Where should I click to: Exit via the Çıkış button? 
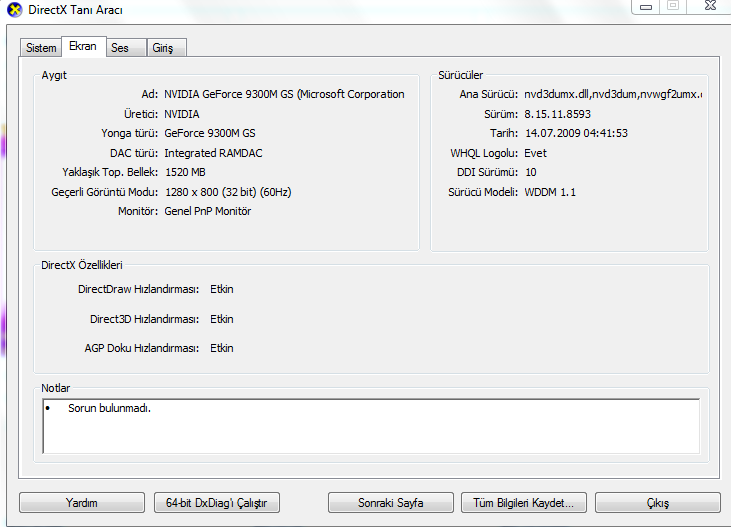point(658,503)
